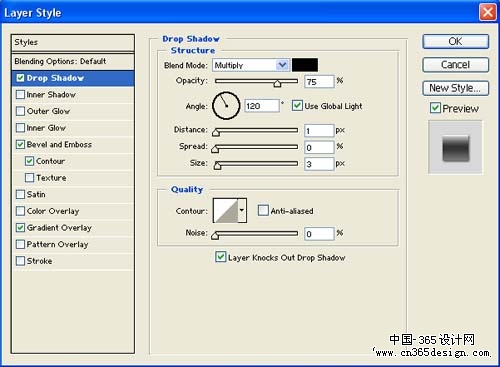Viewport: 500px width, 367px height.
Task: Click the Distance slider handle
Action: point(216,133)
